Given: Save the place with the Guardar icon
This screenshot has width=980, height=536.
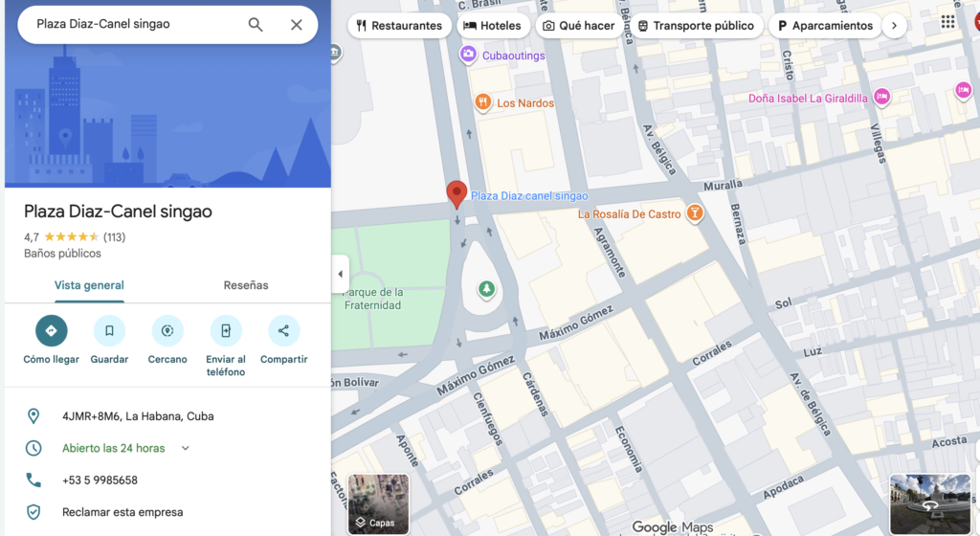Looking at the screenshot, I should point(109,331).
